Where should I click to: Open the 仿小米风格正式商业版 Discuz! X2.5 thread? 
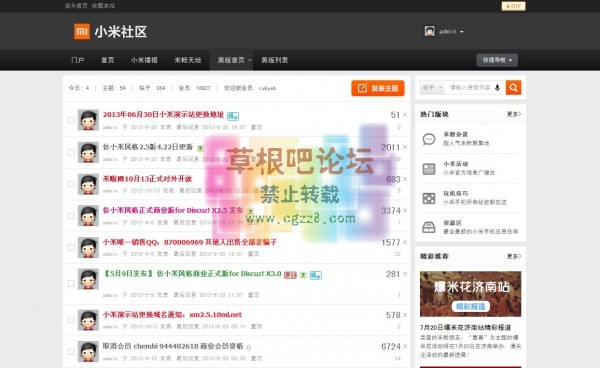[173, 210]
